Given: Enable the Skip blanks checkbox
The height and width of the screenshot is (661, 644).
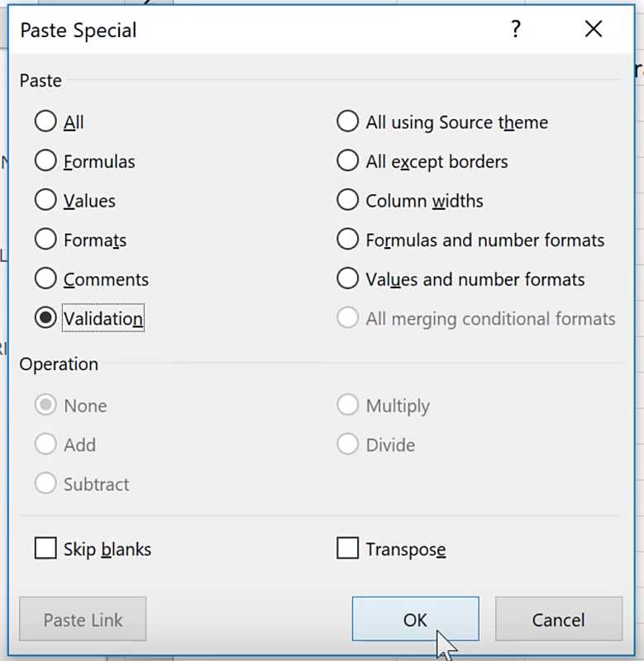Looking at the screenshot, I should [x=45, y=549].
